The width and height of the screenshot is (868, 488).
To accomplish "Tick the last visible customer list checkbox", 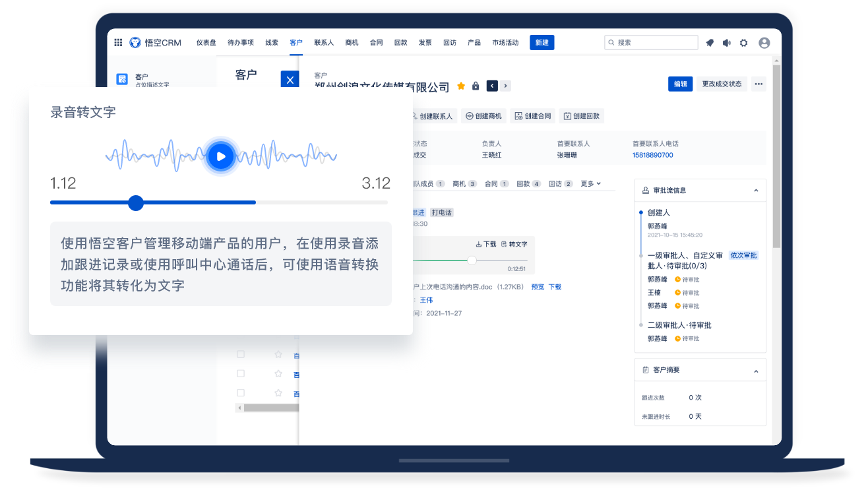I will [x=241, y=392].
